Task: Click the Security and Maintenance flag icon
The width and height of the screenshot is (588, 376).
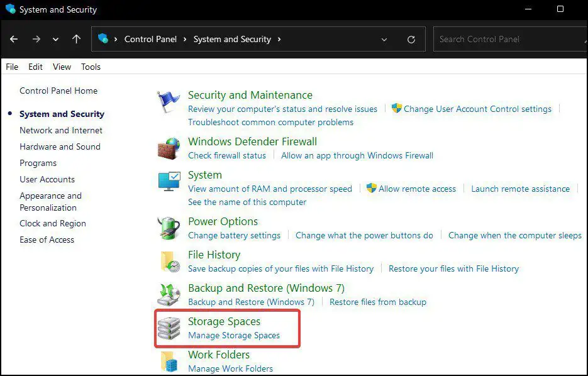Action: [x=169, y=102]
